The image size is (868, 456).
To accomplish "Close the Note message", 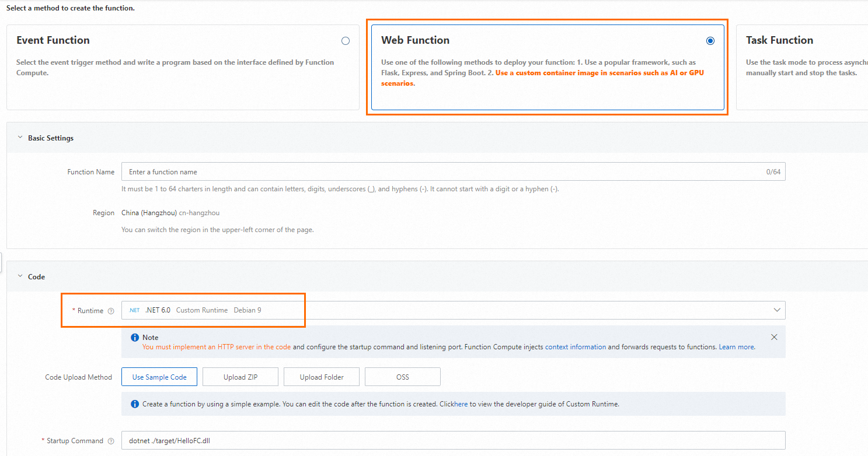I will [x=774, y=337].
